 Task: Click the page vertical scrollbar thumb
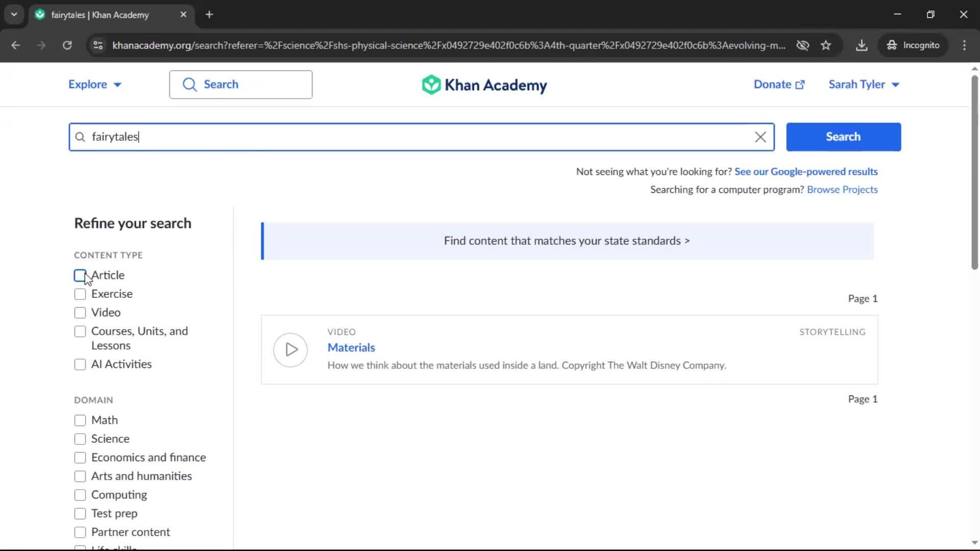point(974,172)
